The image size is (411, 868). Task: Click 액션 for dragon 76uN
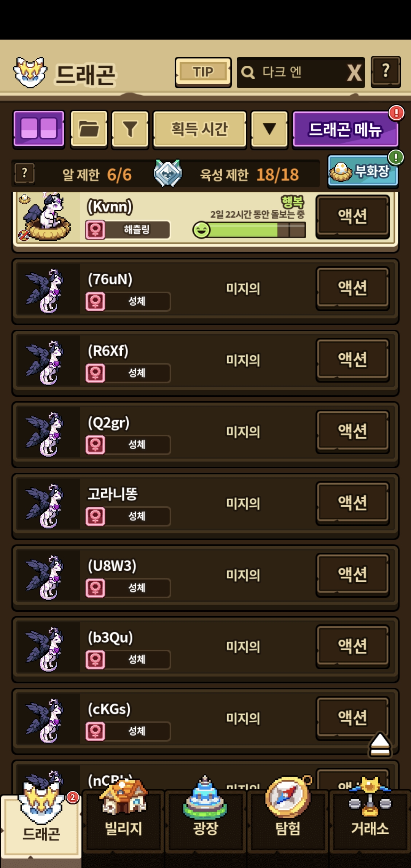(x=352, y=288)
